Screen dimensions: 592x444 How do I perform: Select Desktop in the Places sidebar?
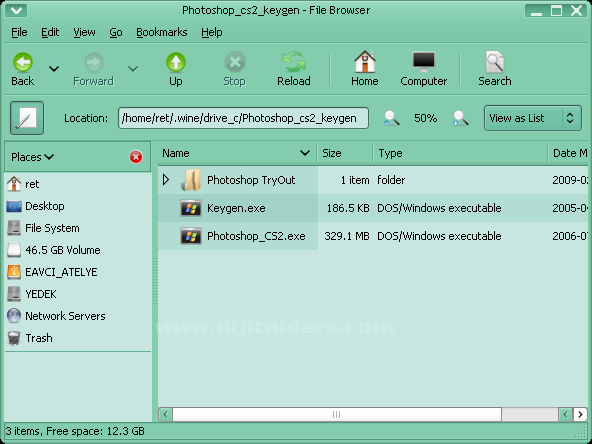coord(78,206)
